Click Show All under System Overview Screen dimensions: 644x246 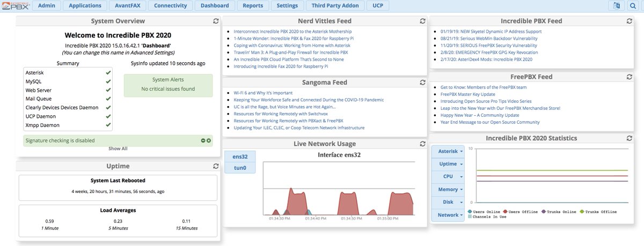point(118,149)
